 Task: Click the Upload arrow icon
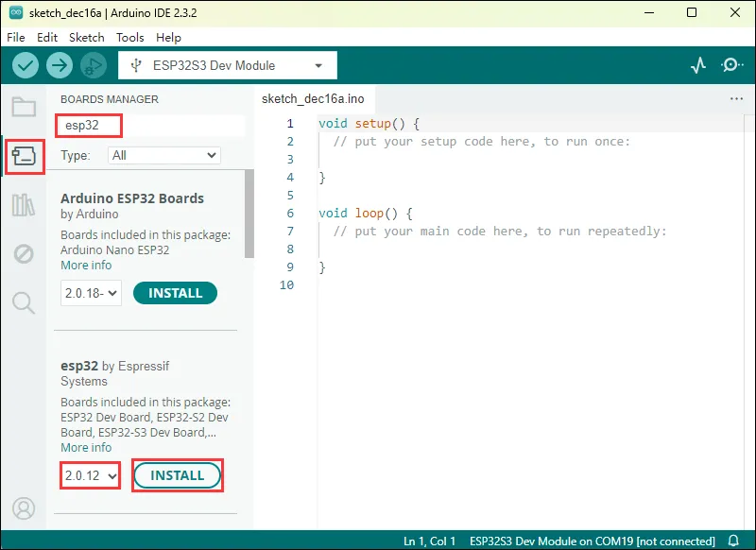[60, 65]
